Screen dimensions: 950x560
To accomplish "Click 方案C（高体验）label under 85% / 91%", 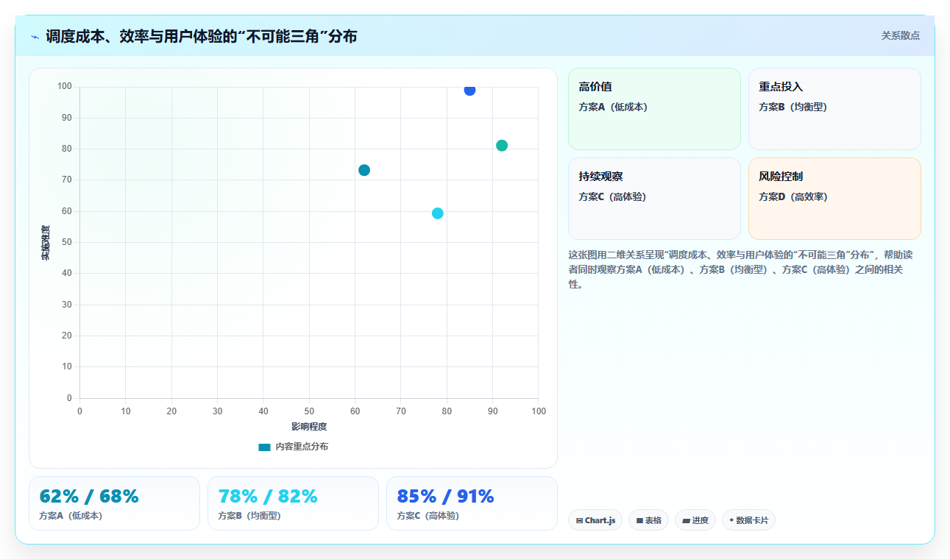I will click(428, 516).
